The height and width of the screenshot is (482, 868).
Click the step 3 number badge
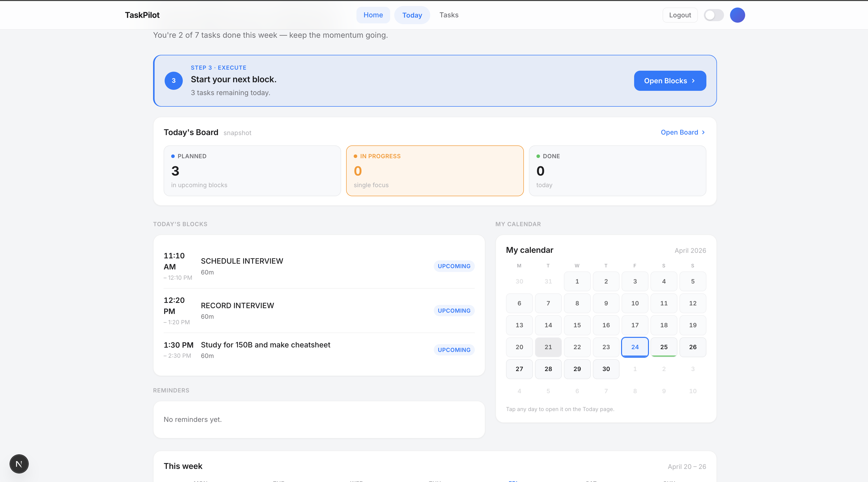click(x=173, y=81)
